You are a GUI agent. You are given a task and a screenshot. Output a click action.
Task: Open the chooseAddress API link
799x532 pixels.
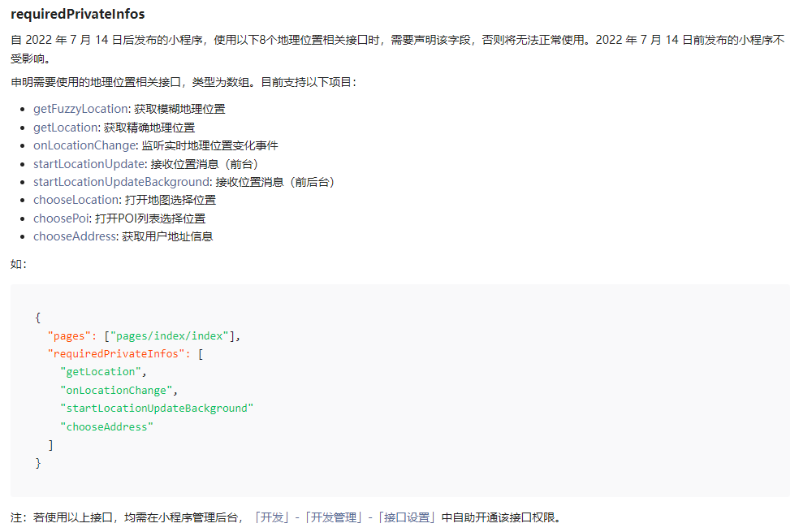(75, 236)
